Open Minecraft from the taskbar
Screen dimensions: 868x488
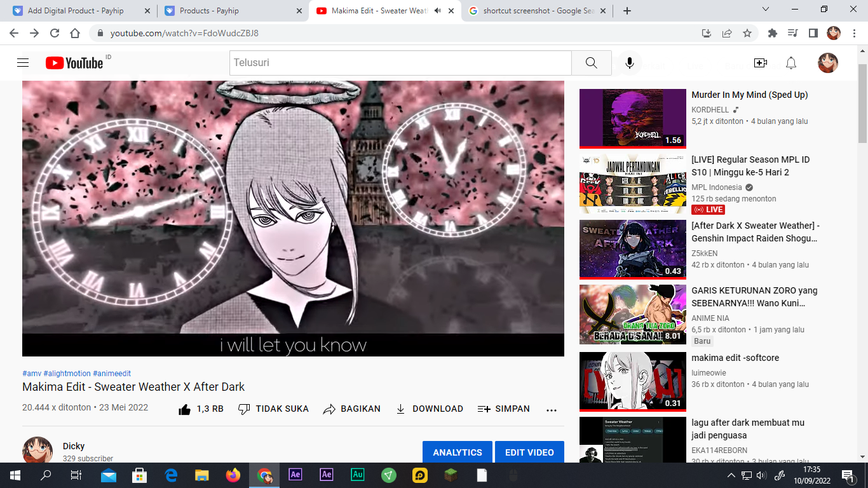point(451,475)
